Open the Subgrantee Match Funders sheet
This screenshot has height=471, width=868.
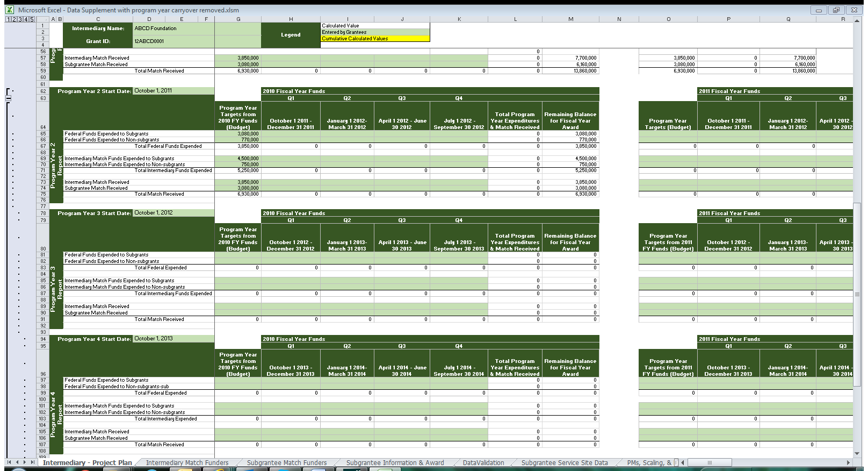tap(286, 462)
